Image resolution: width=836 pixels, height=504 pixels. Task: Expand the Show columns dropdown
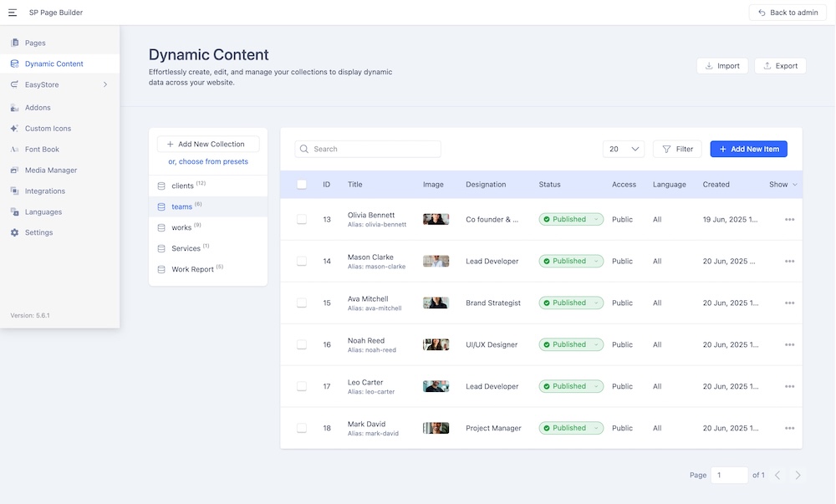(x=783, y=185)
